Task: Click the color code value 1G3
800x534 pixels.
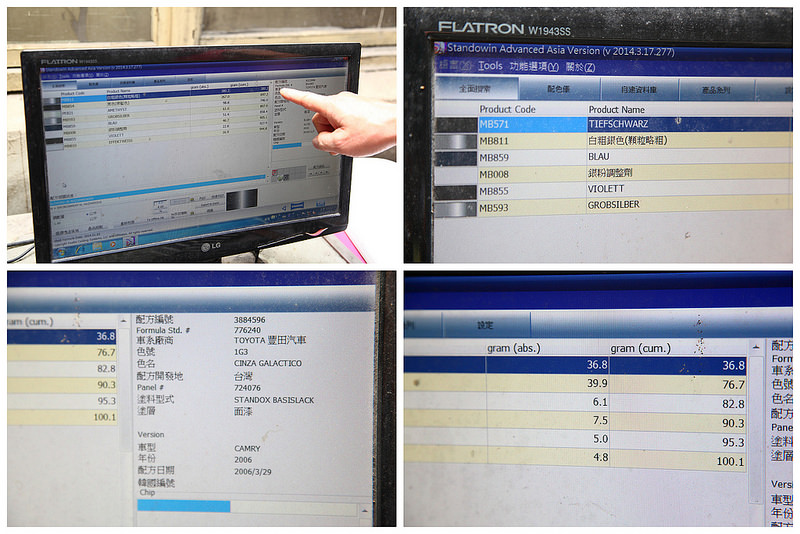Action: click(x=241, y=352)
